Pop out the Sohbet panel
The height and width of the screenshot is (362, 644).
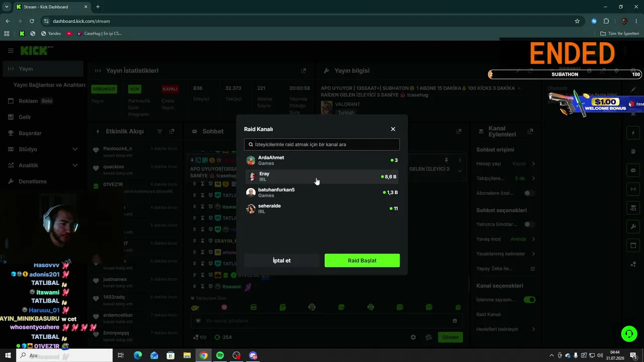(x=459, y=131)
